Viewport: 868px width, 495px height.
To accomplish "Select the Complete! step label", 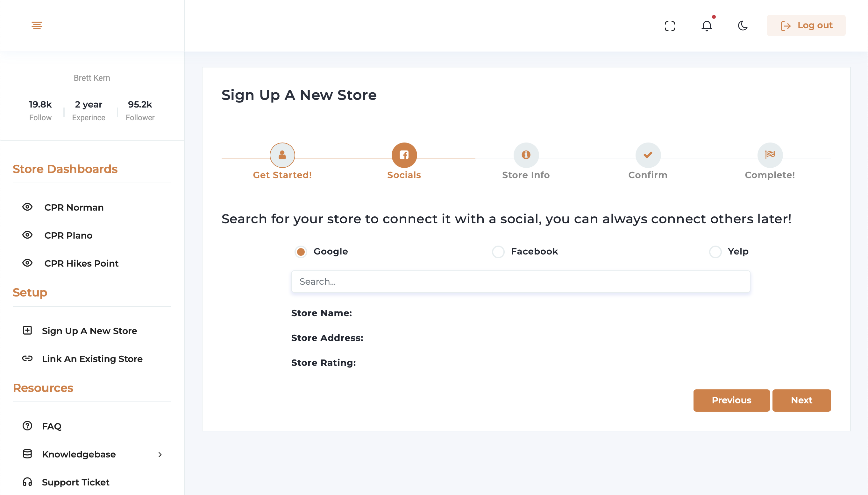I will (770, 175).
